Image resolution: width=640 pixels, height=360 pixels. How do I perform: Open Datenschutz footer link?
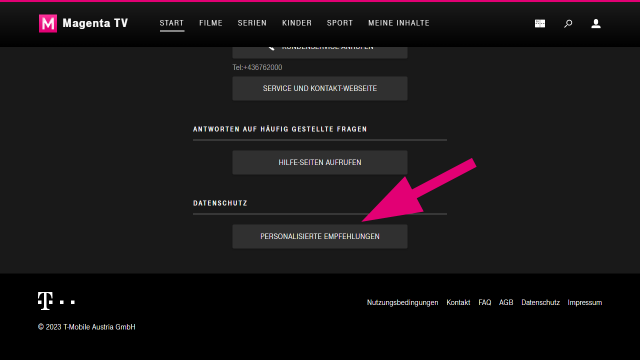click(540, 302)
